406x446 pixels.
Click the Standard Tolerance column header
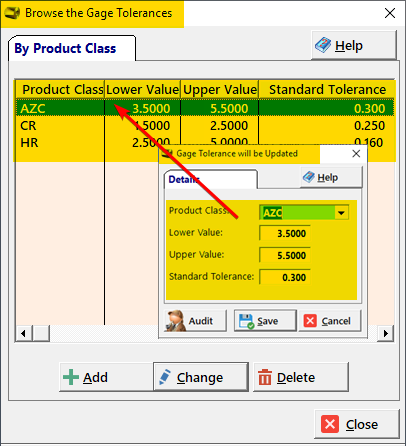point(327,89)
